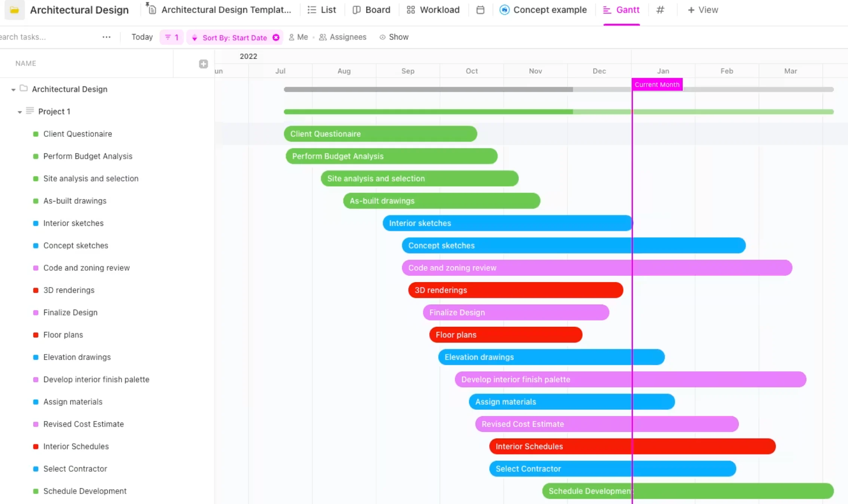848x504 pixels.
Task: Toggle the Me filter
Action: (x=298, y=37)
